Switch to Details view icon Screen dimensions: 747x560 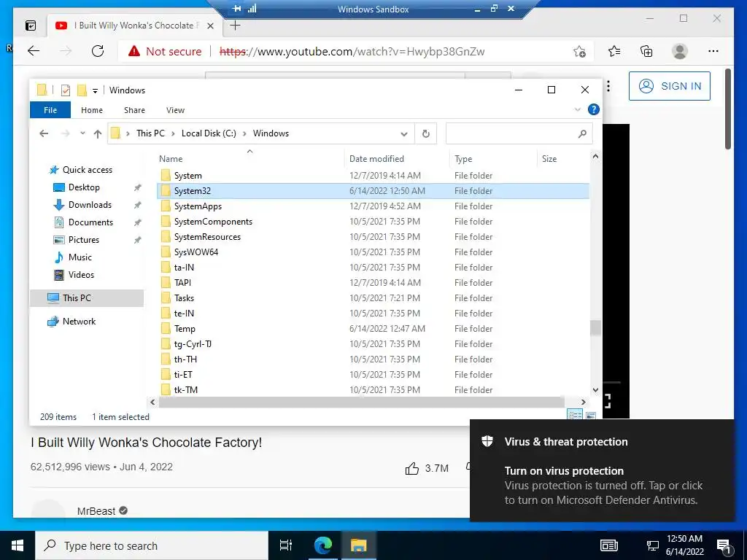575,415
